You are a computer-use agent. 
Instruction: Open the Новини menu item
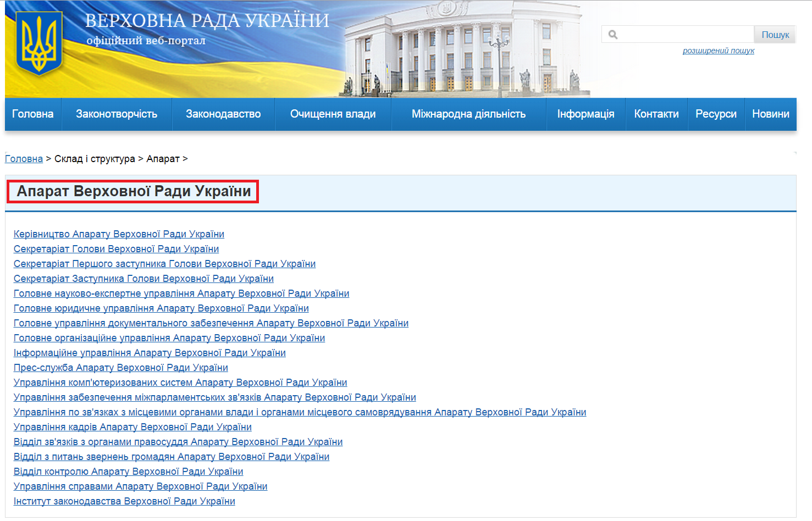click(x=771, y=114)
